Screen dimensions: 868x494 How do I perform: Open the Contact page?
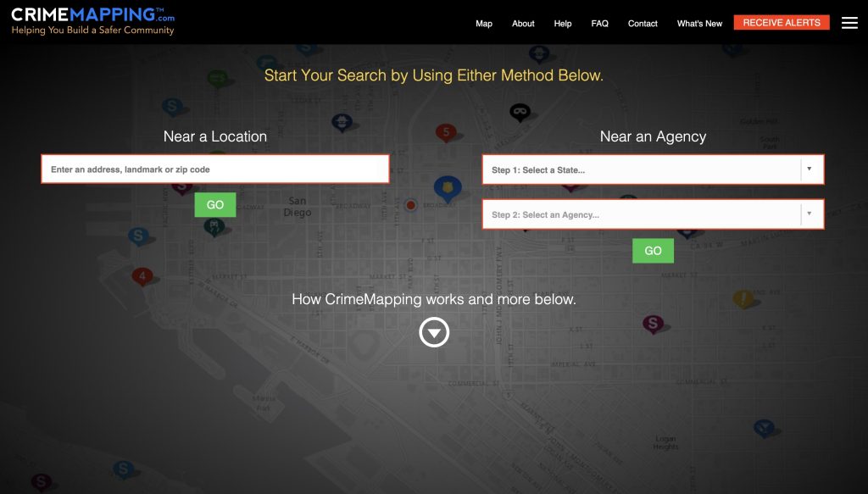coord(643,23)
